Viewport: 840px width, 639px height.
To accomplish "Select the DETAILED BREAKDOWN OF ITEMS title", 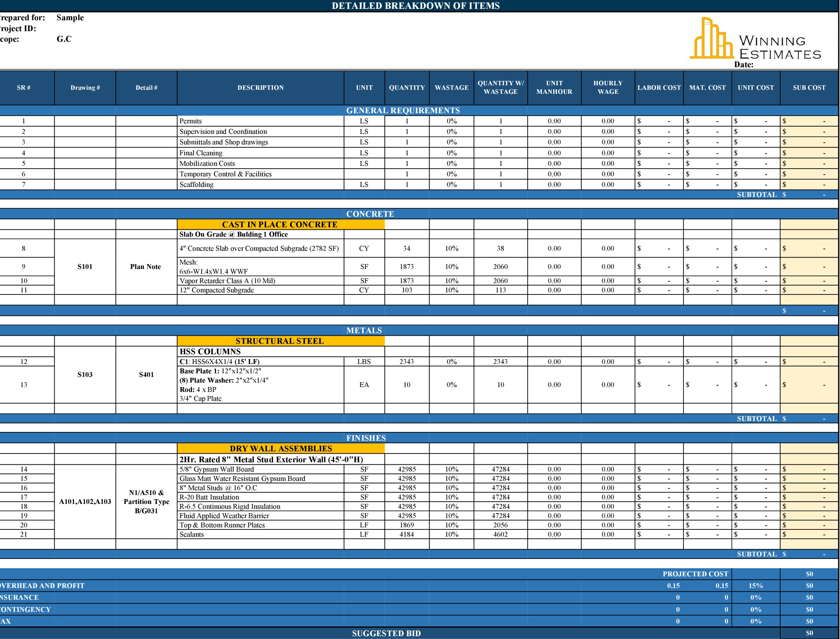I will coord(416,6).
